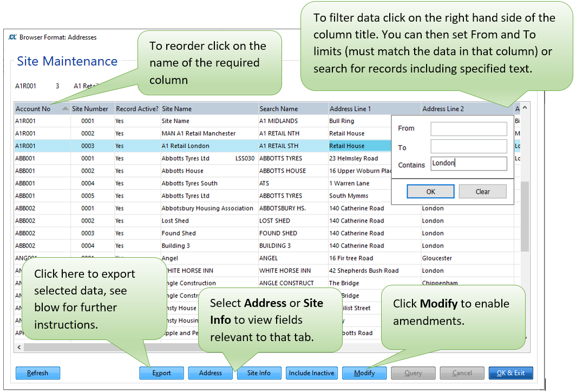Click the Account No sort arrow
Image resolution: width=576 pixels, height=392 pixels.
point(66,108)
